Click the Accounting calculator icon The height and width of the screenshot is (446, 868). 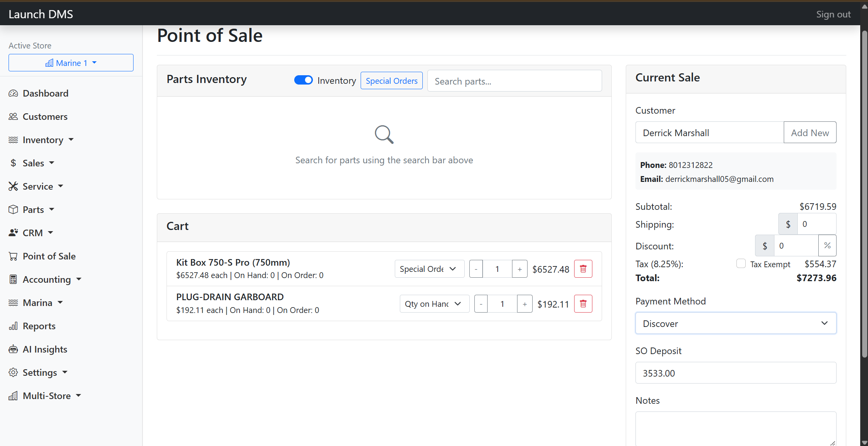(13, 280)
